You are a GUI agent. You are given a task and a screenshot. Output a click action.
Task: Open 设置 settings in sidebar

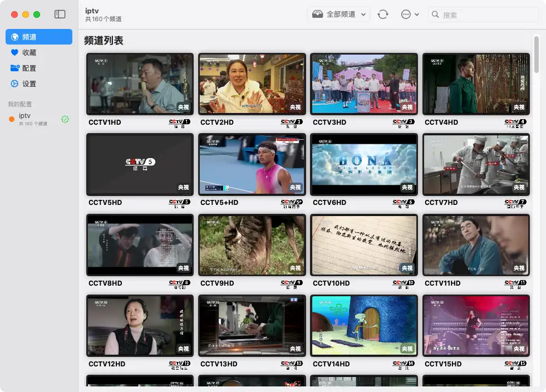point(39,84)
